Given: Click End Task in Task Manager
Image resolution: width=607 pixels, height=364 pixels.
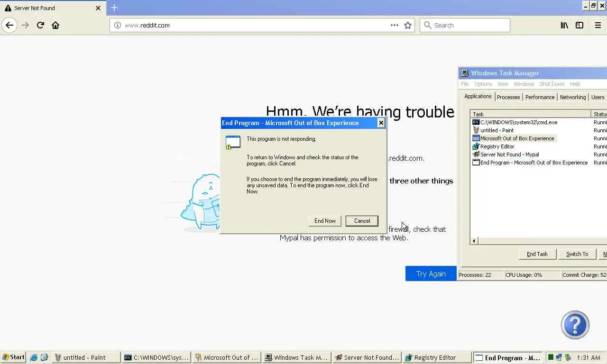Looking at the screenshot, I should point(537,254).
